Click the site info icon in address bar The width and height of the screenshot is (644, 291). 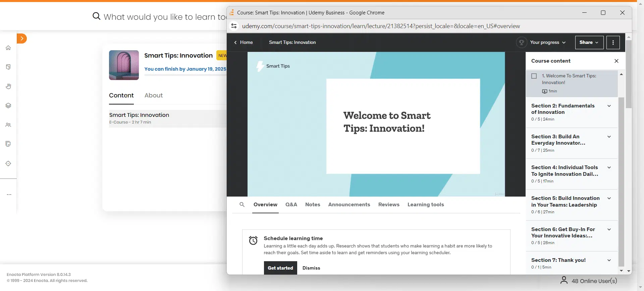[234, 26]
